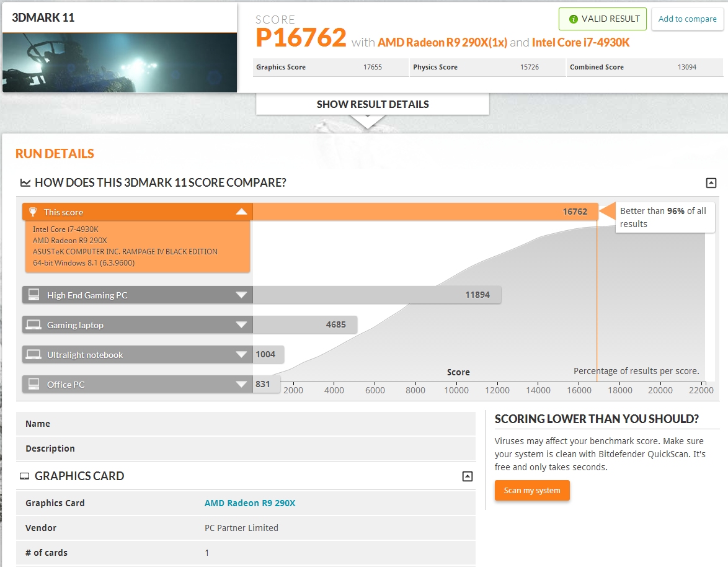Click the trophy icon beside This score
This screenshot has width=728, height=567.
(x=33, y=212)
